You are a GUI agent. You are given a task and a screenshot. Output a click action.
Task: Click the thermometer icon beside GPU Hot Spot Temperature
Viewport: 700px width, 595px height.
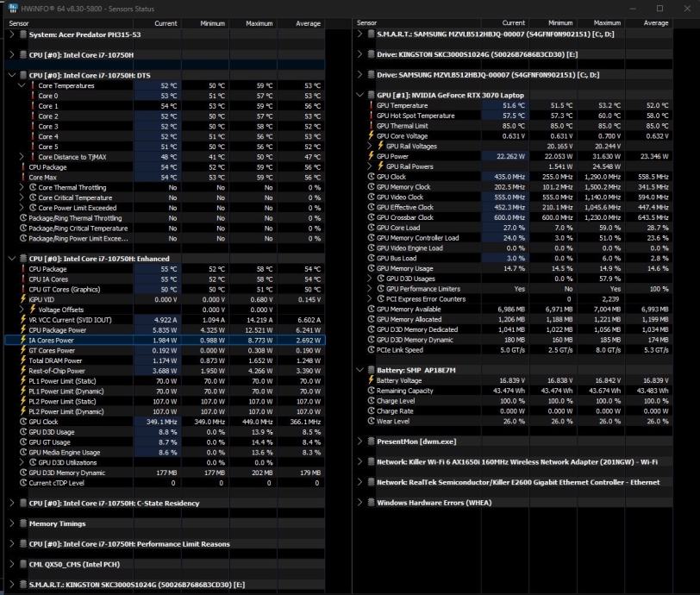tap(371, 116)
